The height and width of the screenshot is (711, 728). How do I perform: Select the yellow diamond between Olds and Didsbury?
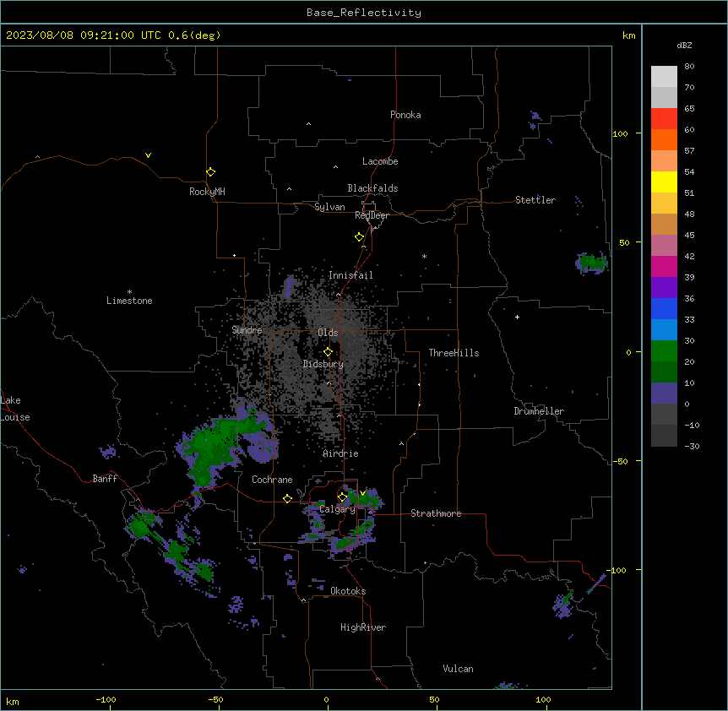coord(328,352)
